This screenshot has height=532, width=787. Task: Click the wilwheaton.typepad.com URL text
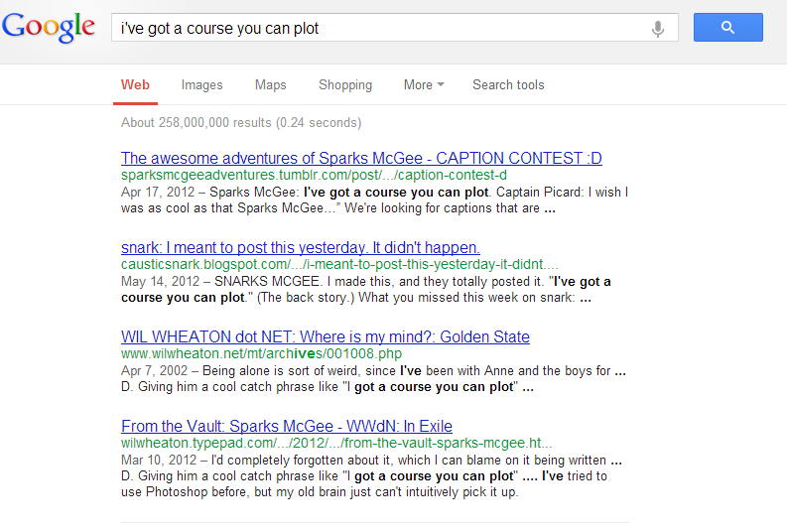(x=336, y=443)
